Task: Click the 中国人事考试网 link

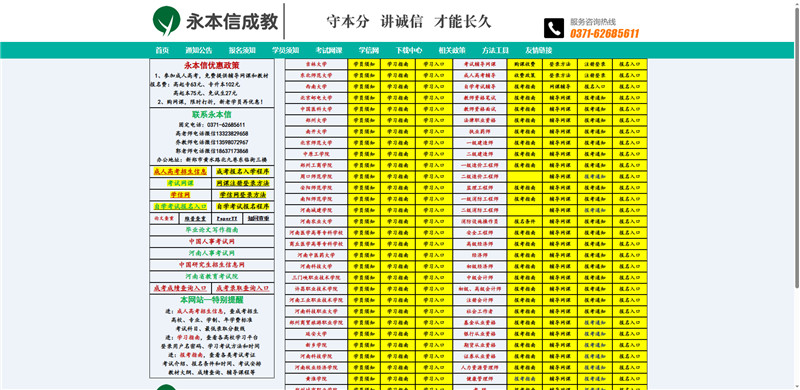Action: pos(212,241)
